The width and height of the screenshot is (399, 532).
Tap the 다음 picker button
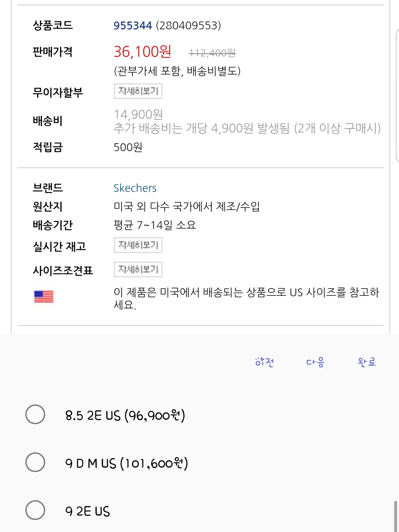coord(315,362)
